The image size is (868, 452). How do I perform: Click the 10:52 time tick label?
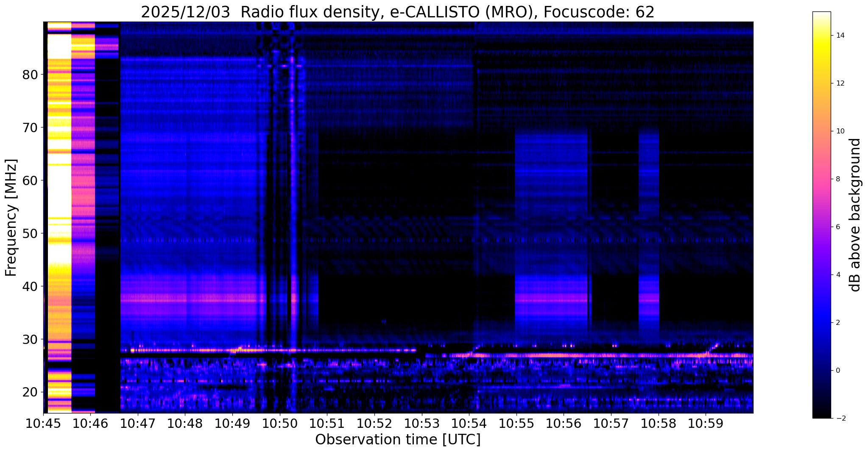tap(374, 424)
